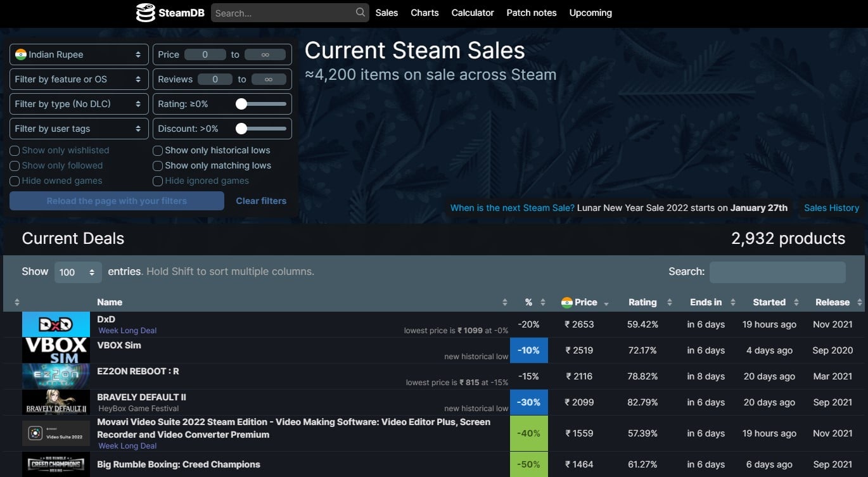The image size is (868, 477).
Task: Open the Creed Champions thumbnail
Action: [x=56, y=464]
